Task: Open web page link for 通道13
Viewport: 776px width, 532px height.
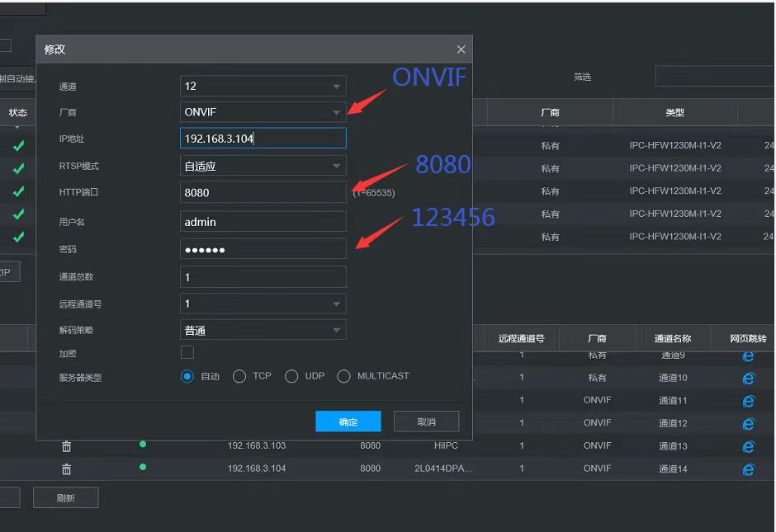Action: click(748, 446)
